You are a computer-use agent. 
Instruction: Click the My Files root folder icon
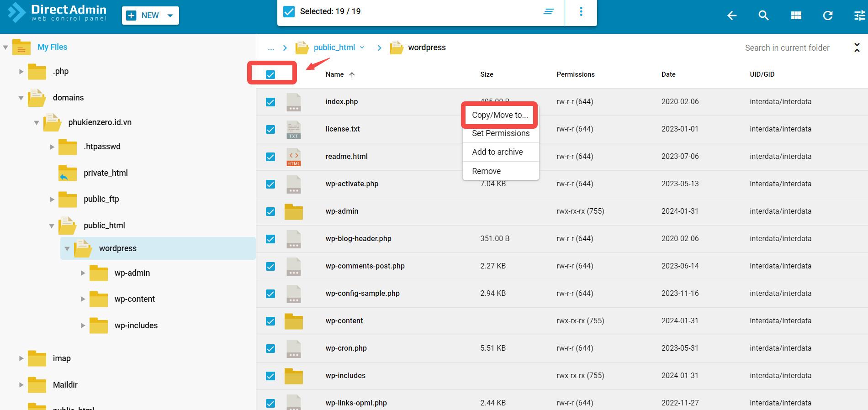[21, 47]
